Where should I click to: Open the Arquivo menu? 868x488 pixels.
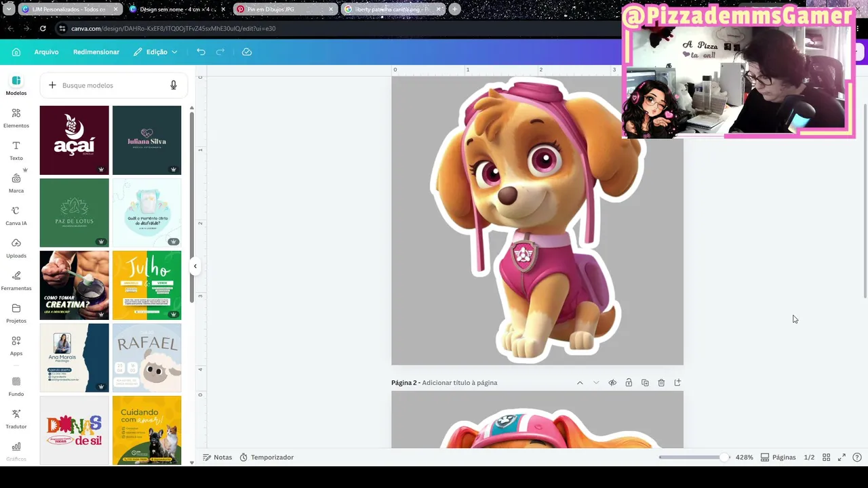(47, 52)
